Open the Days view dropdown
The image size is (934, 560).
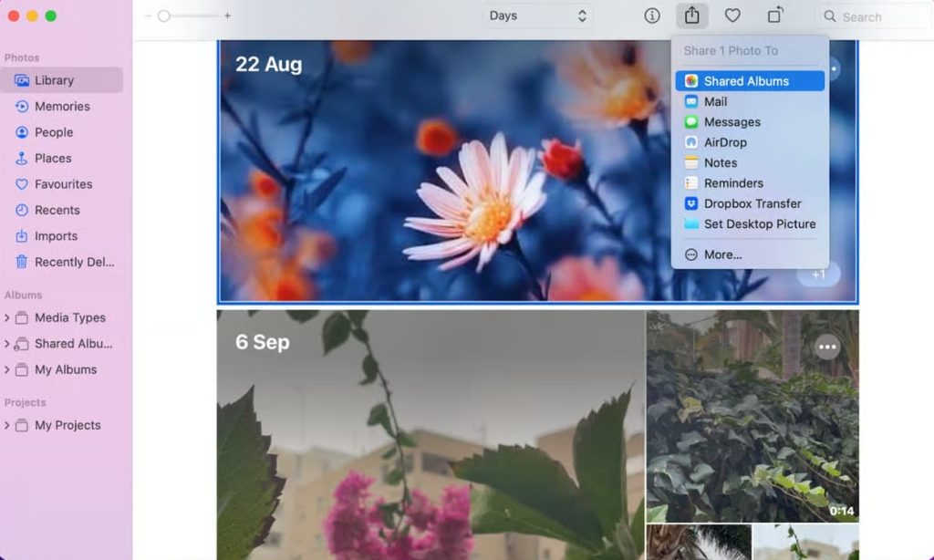tap(538, 16)
